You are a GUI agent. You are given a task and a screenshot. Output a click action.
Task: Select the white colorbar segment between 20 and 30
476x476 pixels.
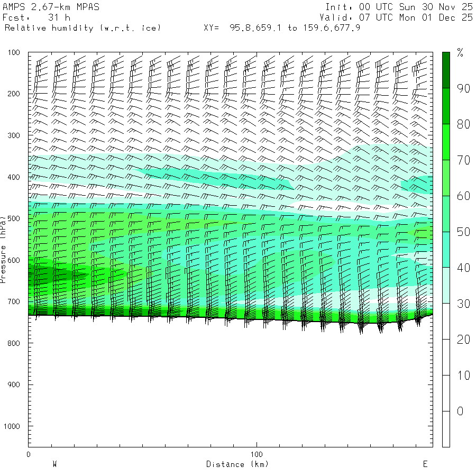(446, 321)
